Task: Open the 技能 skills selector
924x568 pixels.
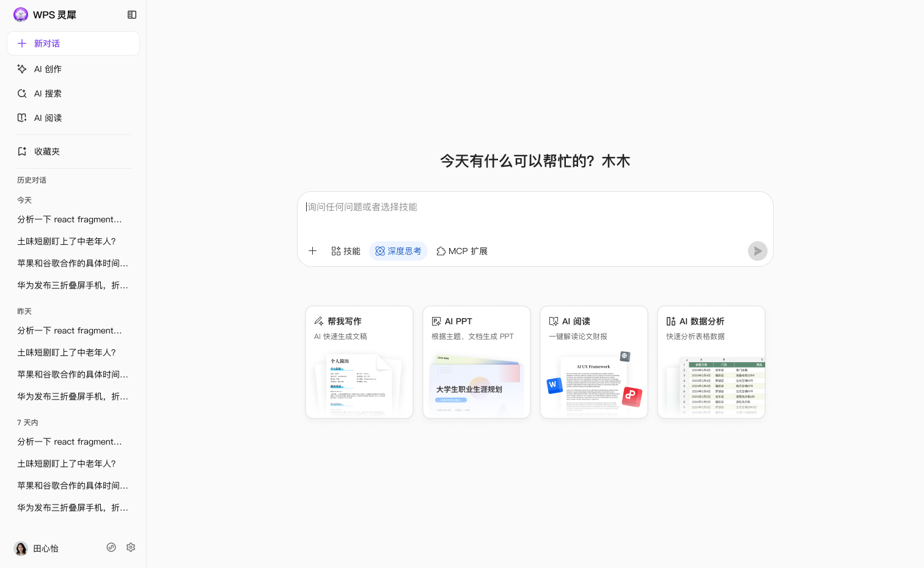Action: (x=345, y=250)
